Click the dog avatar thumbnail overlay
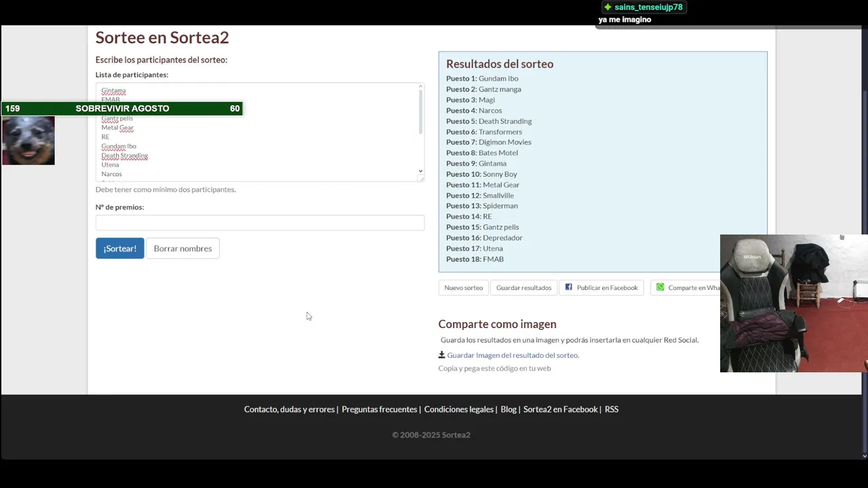Screen dimensions: 868x488 tap(28, 140)
